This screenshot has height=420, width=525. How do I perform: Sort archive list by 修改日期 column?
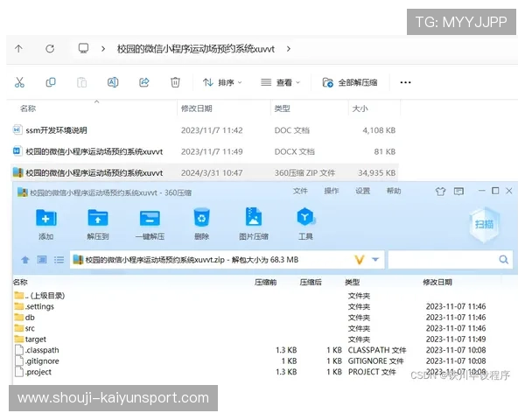(437, 283)
